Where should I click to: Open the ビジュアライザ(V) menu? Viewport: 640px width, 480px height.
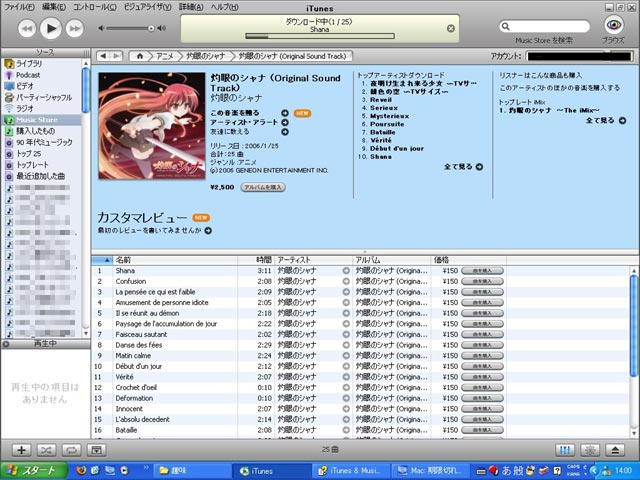click(x=147, y=7)
